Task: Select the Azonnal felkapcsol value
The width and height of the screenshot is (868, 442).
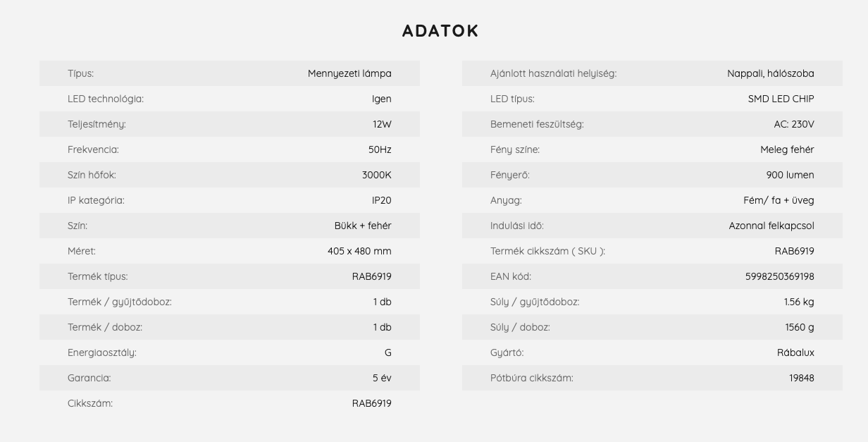Action: [771, 226]
